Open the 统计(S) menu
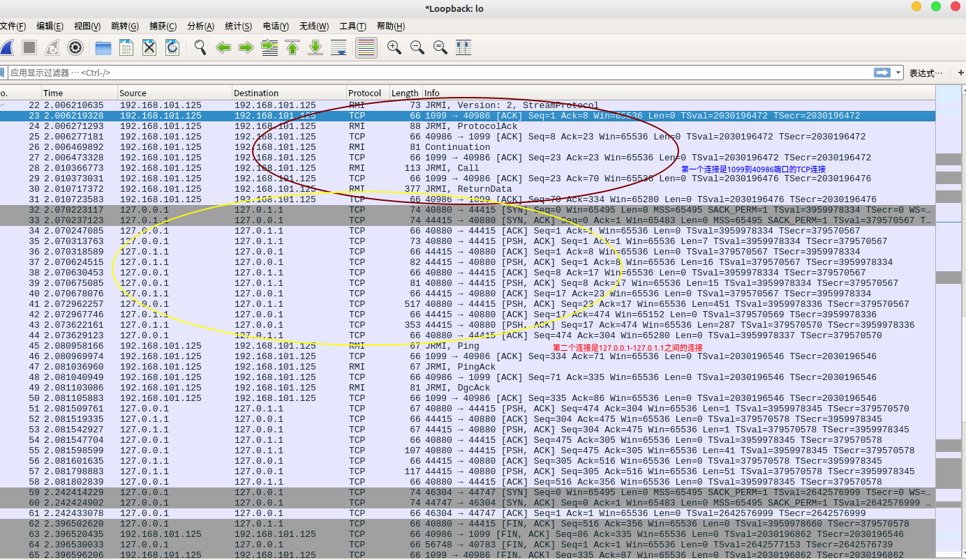This screenshot has width=966, height=560. pos(238,27)
